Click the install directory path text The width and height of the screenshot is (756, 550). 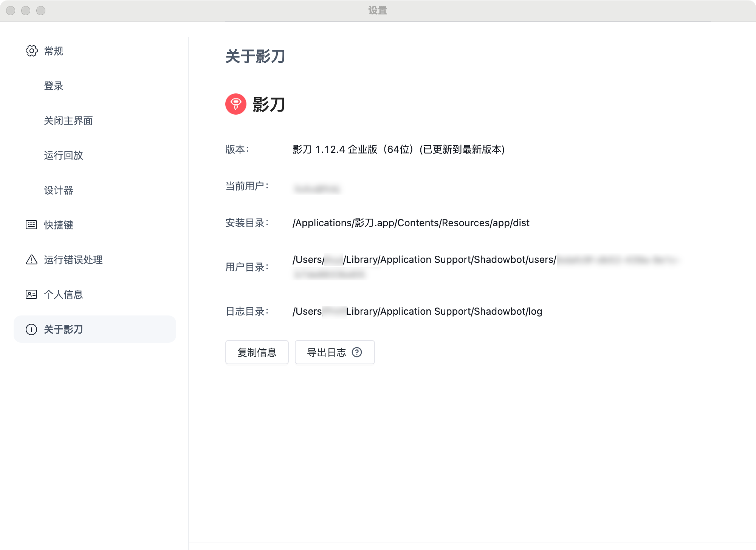click(x=411, y=223)
